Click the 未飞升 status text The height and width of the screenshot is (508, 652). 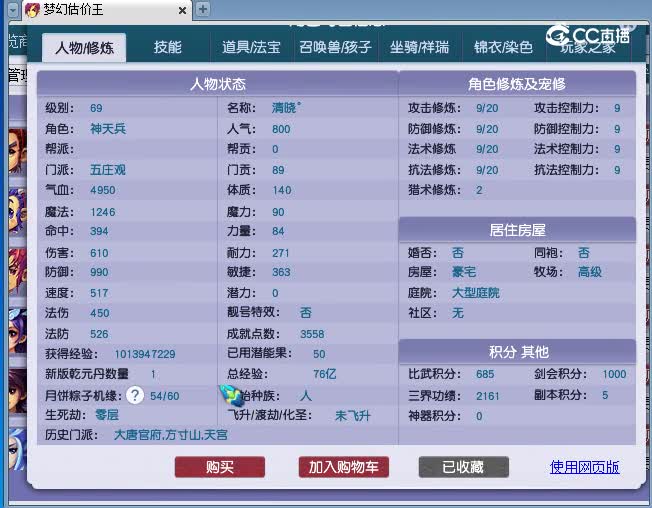pos(353,416)
